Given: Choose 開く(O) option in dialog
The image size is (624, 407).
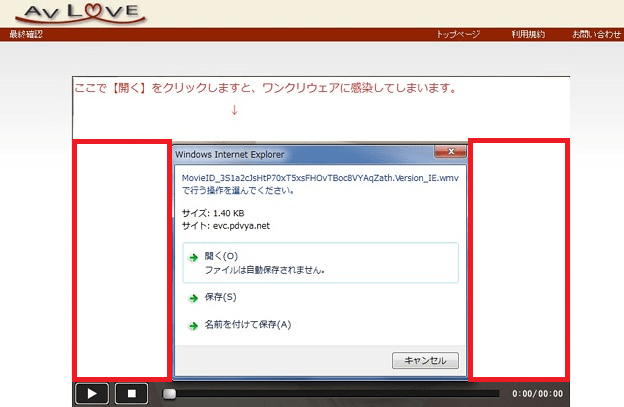Looking at the screenshot, I should click(x=320, y=263).
